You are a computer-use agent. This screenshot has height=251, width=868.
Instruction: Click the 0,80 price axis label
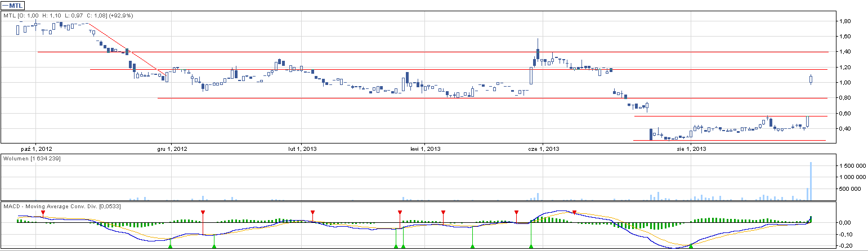pos(844,98)
